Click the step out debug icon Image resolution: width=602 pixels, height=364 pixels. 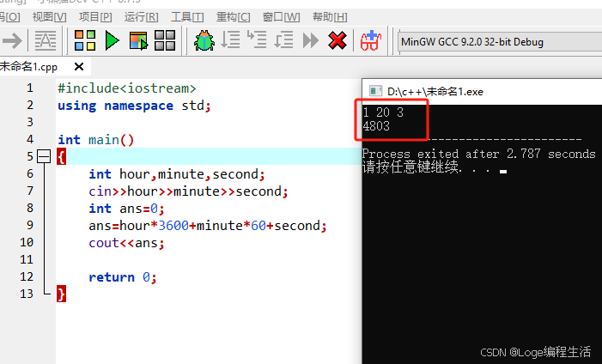point(283,40)
